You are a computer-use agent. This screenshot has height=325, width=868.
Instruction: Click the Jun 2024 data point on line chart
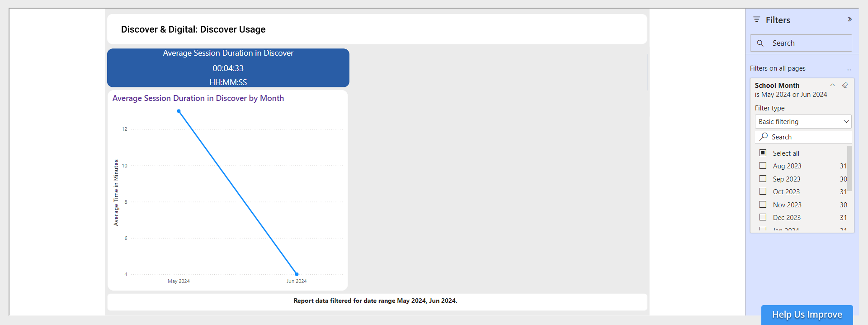point(297,274)
